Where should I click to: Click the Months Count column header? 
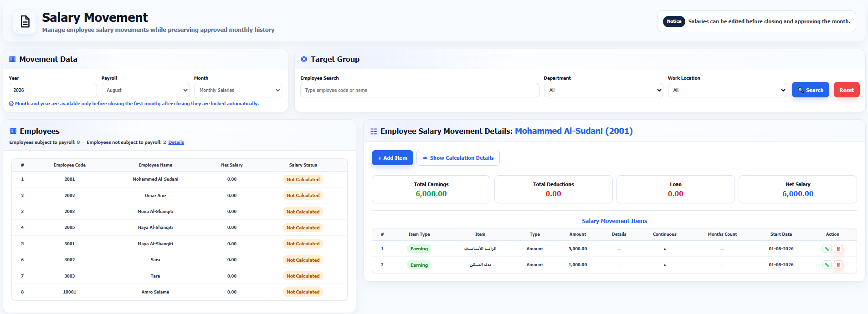pyautogui.click(x=722, y=234)
